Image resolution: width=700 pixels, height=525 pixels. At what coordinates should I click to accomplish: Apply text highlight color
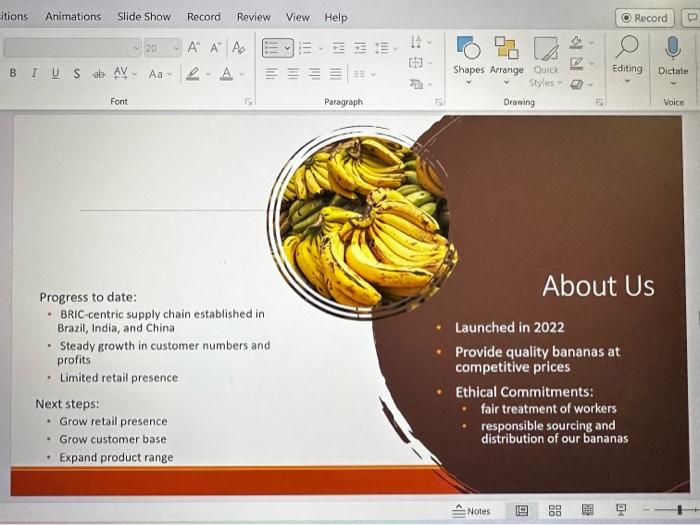pos(193,74)
